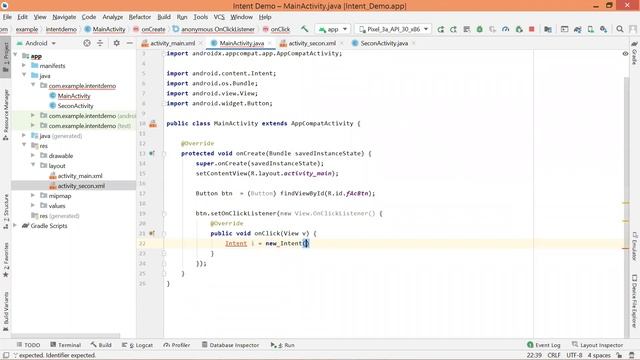Click the Search Everywhere magnifier icon

(x=620, y=29)
